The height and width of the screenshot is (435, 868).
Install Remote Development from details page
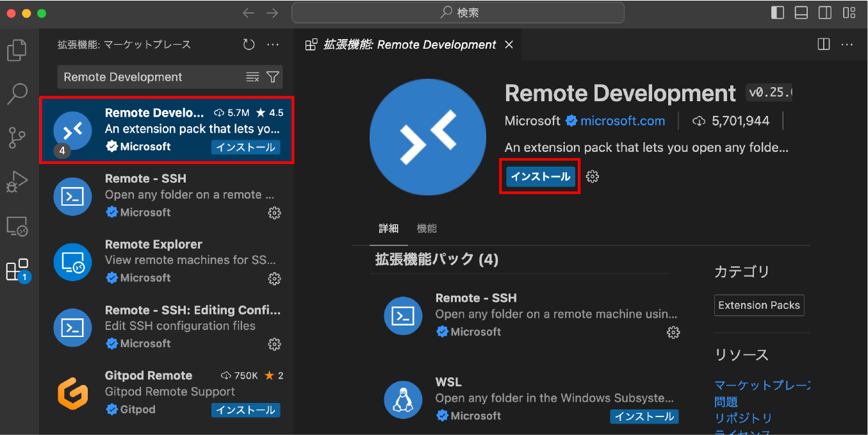tap(541, 176)
